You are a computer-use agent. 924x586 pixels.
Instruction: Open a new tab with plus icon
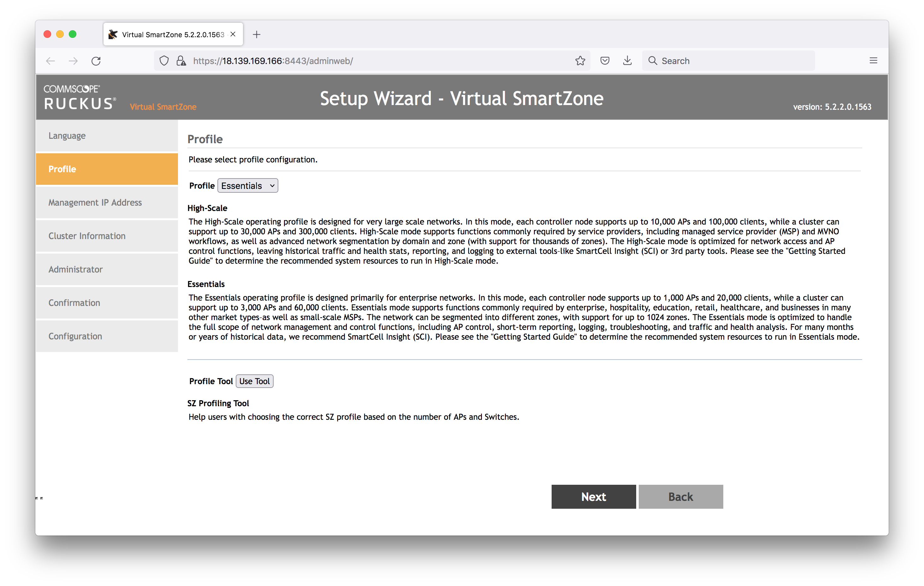click(257, 34)
